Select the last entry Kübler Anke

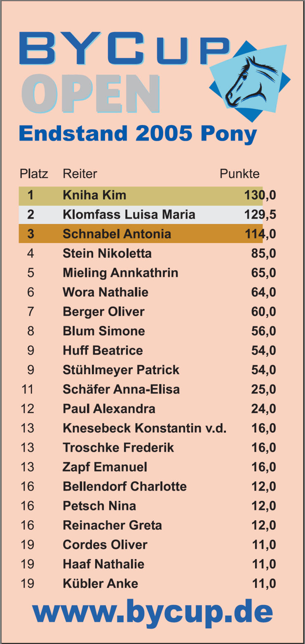click(x=100, y=583)
